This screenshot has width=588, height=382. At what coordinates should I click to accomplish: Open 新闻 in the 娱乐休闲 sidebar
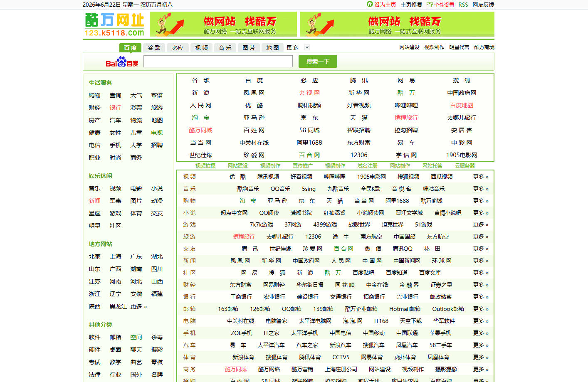94,201
